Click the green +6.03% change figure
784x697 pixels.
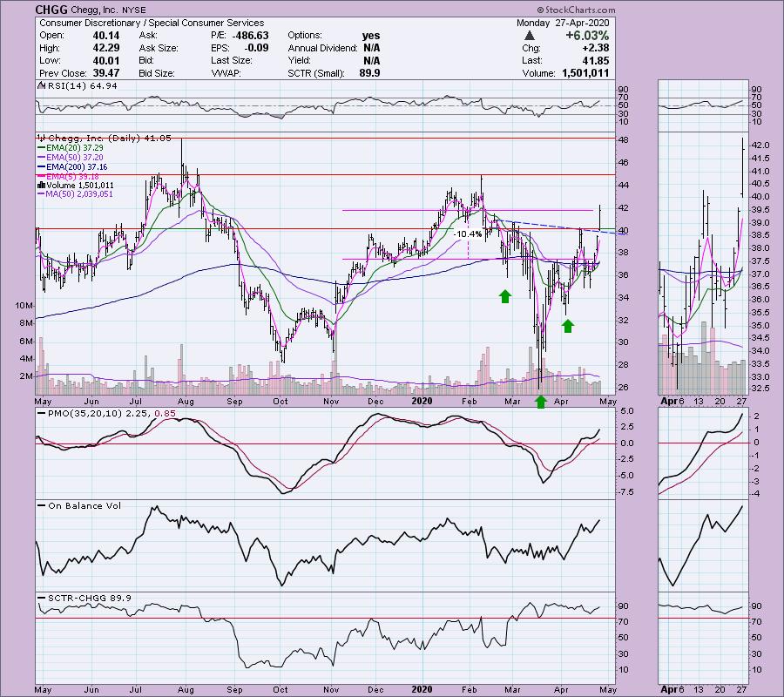[x=587, y=36]
